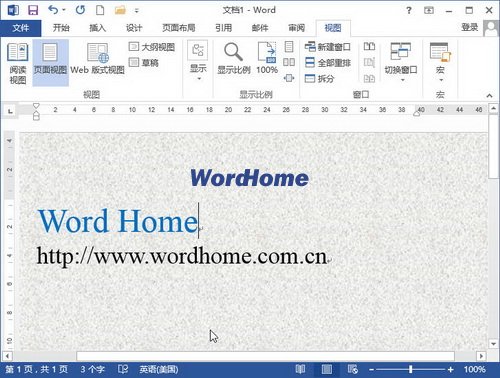Select Web 版式视图 button
Screen dimensions: 500x378
(97, 59)
